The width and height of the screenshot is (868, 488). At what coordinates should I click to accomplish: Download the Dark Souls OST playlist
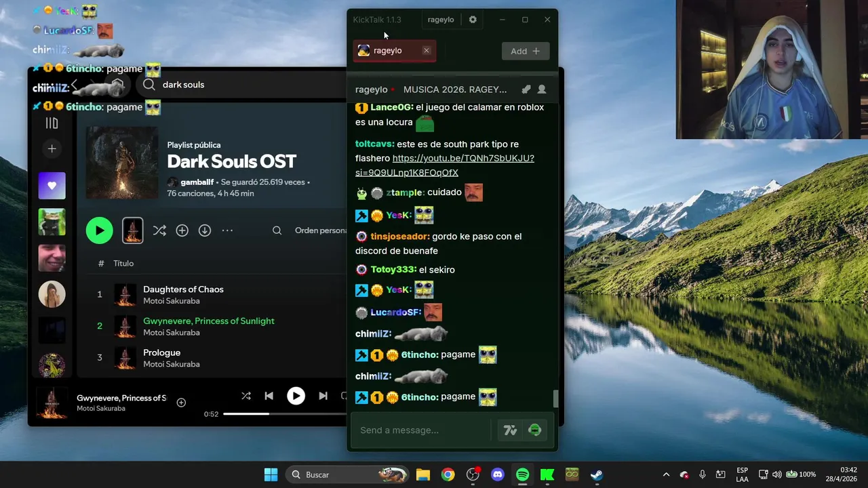(205, 230)
